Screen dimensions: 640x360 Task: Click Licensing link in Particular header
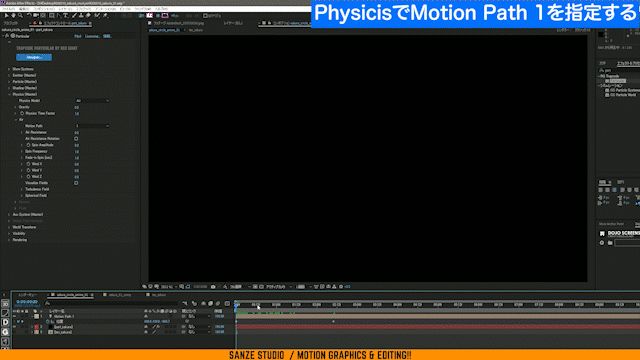click(x=92, y=36)
